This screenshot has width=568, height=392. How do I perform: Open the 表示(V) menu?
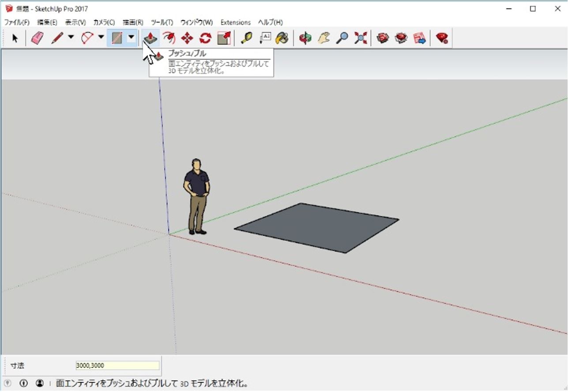75,22
